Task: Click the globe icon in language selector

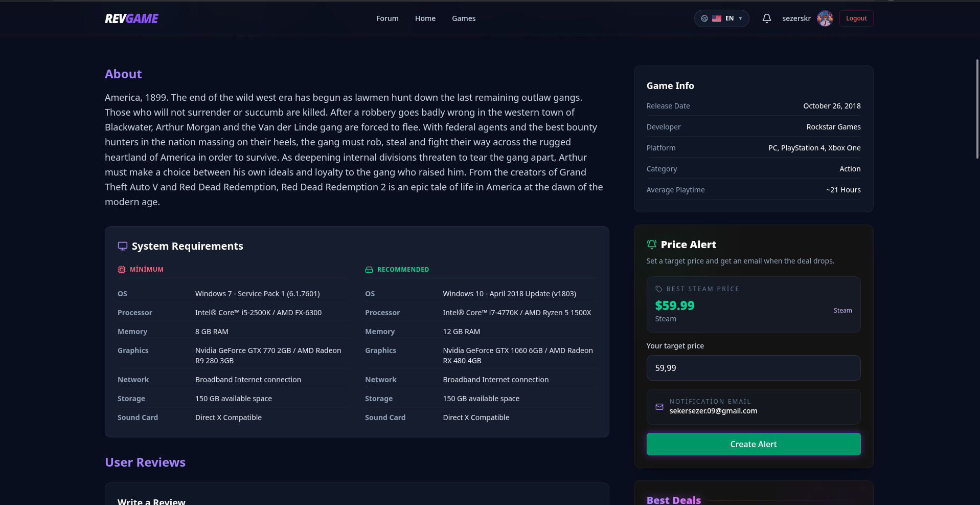Action: point(704,18)
